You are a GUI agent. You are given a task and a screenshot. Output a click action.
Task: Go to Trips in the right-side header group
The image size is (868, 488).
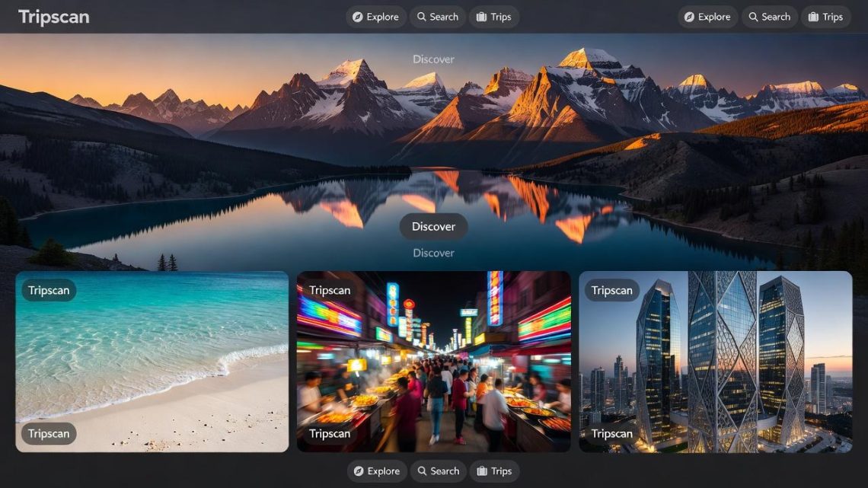pyautogui.click(x=825, y=18)
